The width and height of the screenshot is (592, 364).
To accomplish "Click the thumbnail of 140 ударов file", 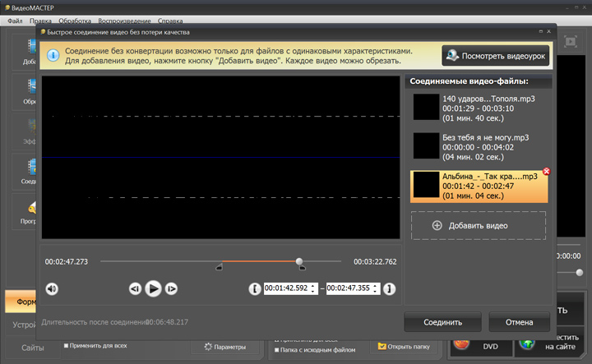I will coord(426,107).
